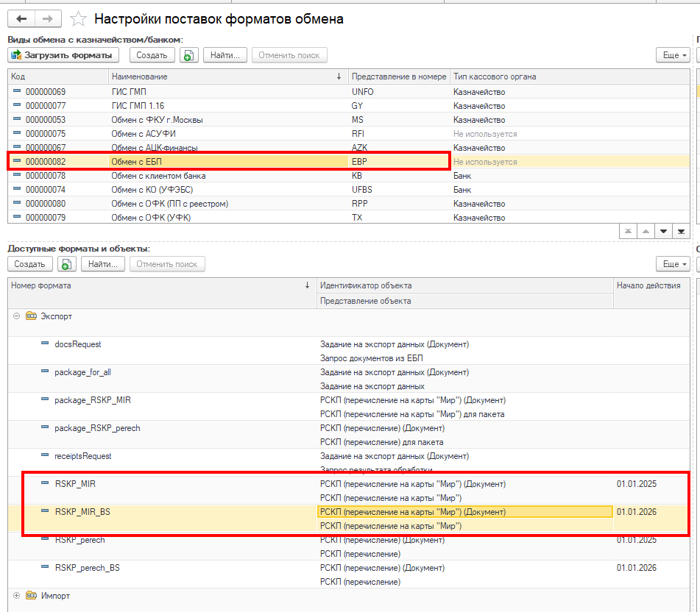700x612 pixels.
Task: Click the Представление в номере column header
Action: point(399,76)
